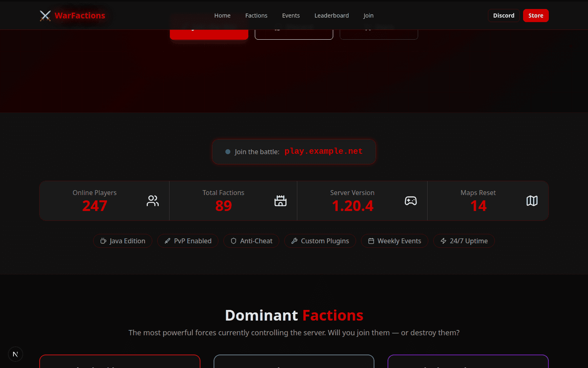
Task: Click the wrench icon on Custom Plugins badge
Action: click(294, 241)
